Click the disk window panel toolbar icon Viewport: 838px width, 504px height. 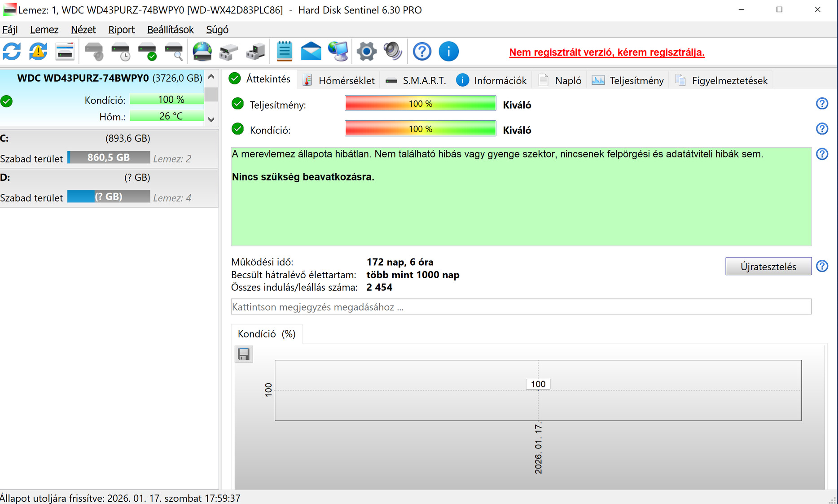[65, 52]
